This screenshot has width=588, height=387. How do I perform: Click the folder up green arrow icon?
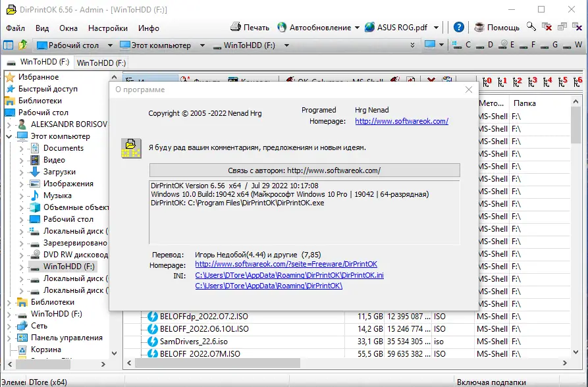(23, 45)
